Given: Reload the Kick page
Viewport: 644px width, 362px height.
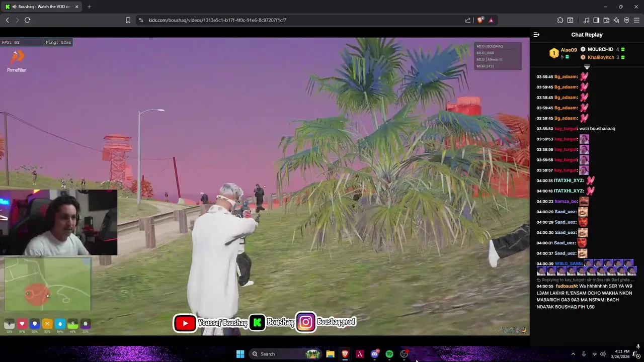Looking at the screenshot, I should tap(27, 20).
